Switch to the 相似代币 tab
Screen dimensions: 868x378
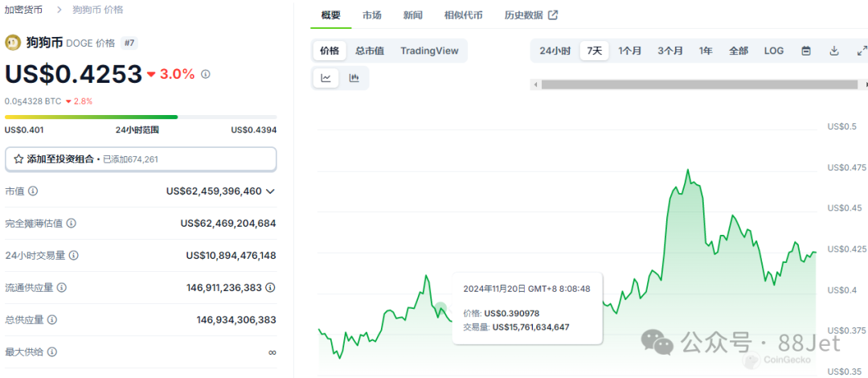tap(464, 15)
